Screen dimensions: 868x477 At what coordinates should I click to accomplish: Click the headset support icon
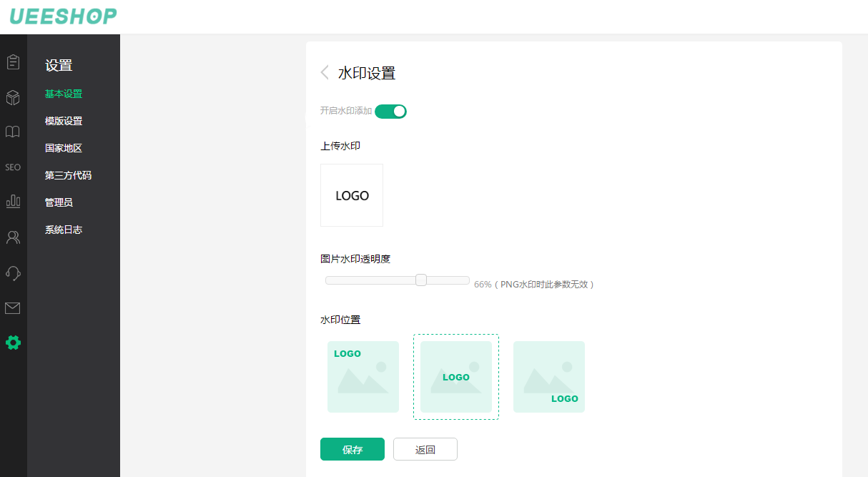(13, 272)
